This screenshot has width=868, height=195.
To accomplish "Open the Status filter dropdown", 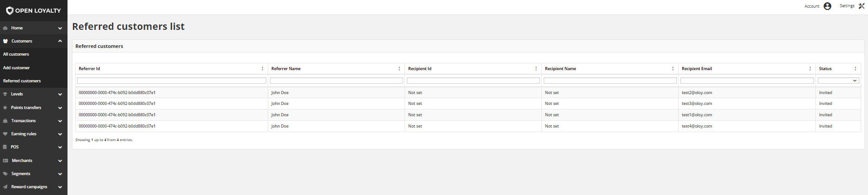I will point(838,81).
